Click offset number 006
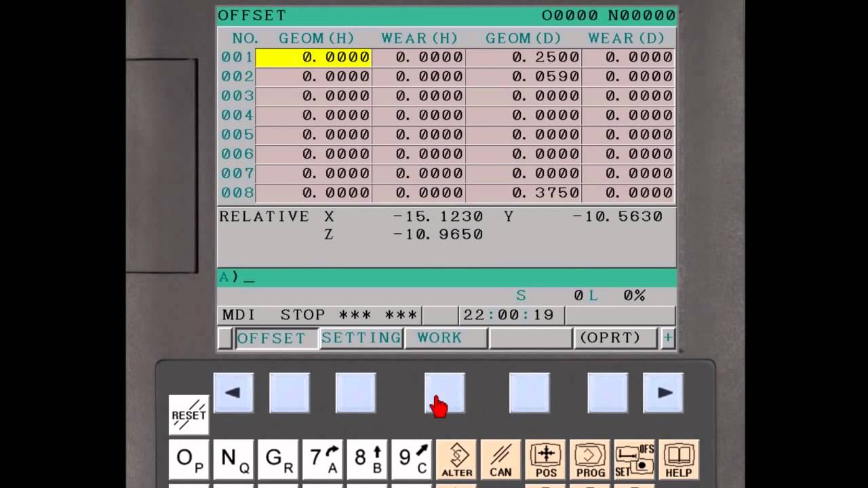 coord(237,154)
